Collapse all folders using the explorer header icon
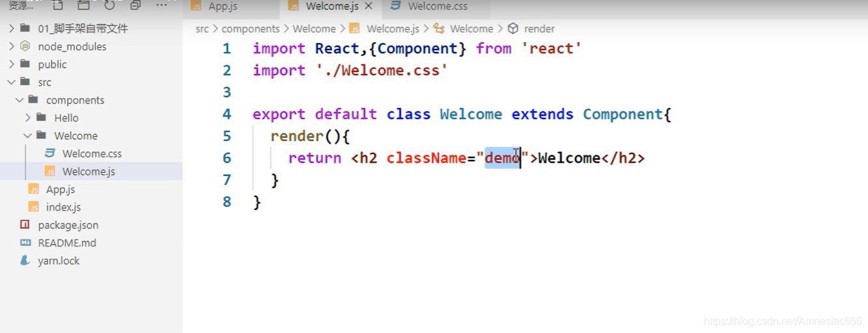Viewport: 868px width, 333px height. tap(135, 5)
